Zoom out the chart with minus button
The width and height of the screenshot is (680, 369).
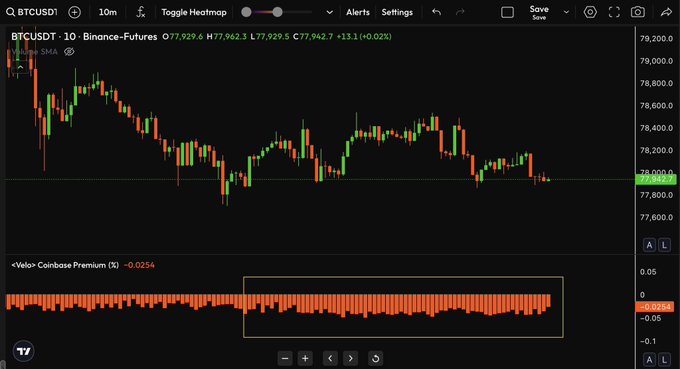[285, 359]
